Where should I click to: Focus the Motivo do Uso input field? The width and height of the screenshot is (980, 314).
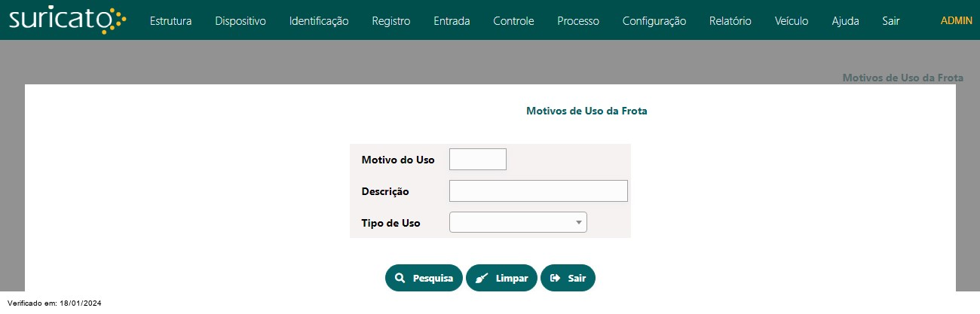(478, 159)
